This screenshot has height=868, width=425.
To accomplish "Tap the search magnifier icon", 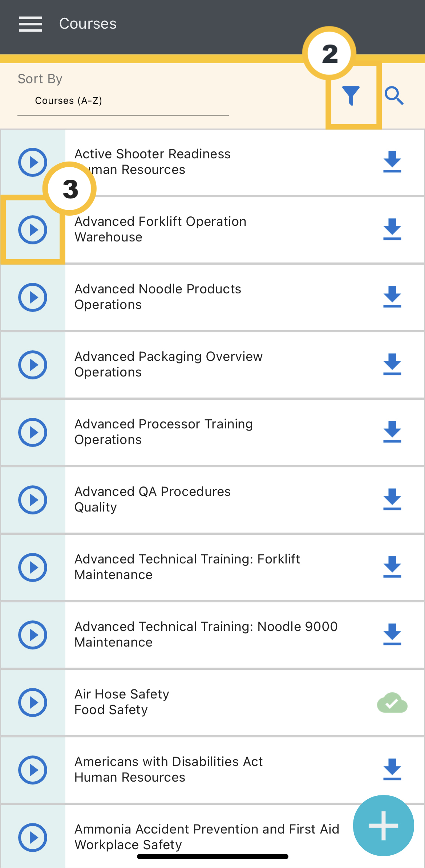I will (x=394, y=96).
